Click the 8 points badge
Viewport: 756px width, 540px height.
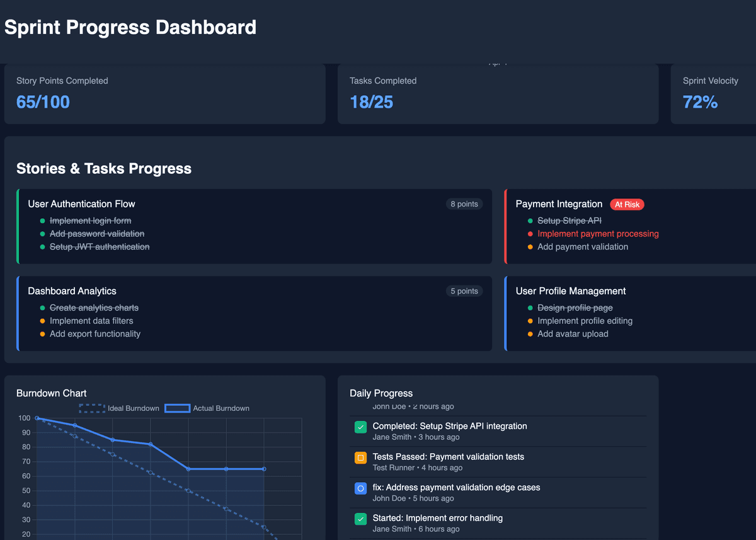464,204
